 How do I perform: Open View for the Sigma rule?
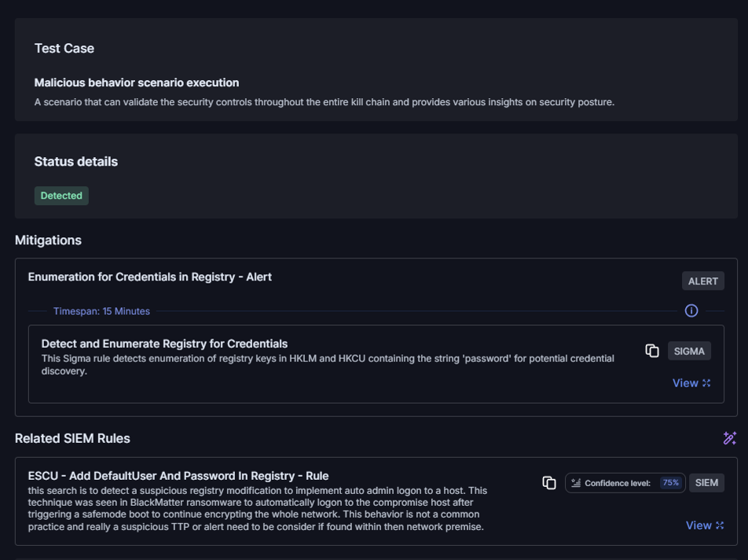click(684, 383)
